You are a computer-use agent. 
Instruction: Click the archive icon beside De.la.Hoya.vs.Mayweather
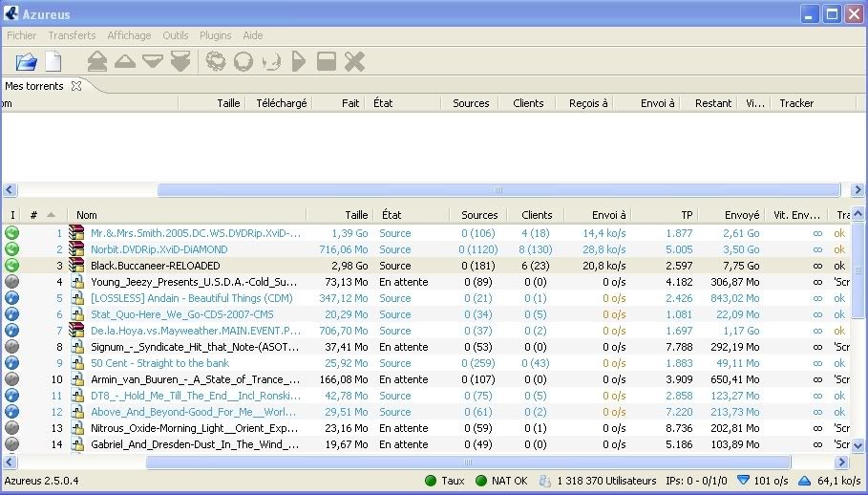[76, 331]
